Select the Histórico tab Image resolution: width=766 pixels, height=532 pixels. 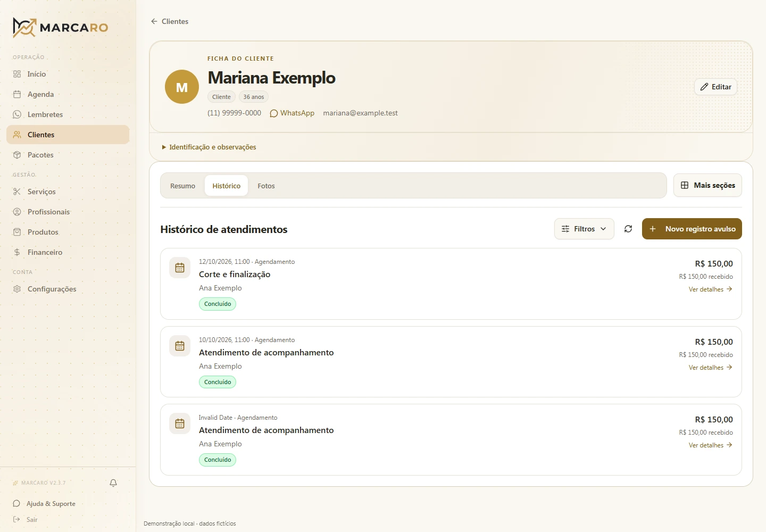point(226,186)
